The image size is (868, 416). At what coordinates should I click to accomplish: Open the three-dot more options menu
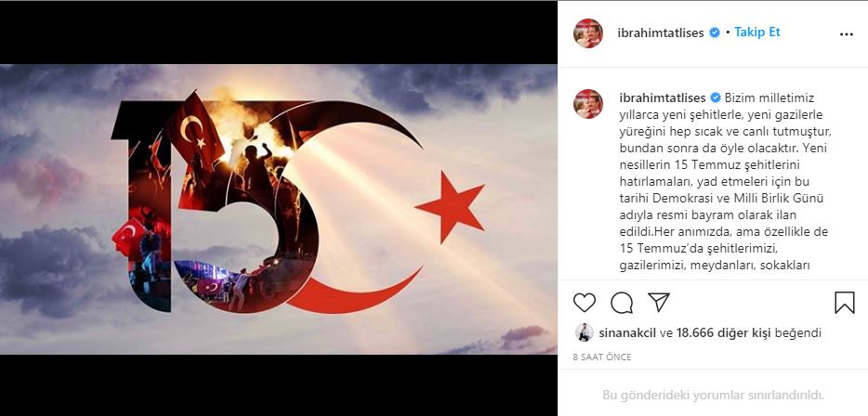coord(847,34)
